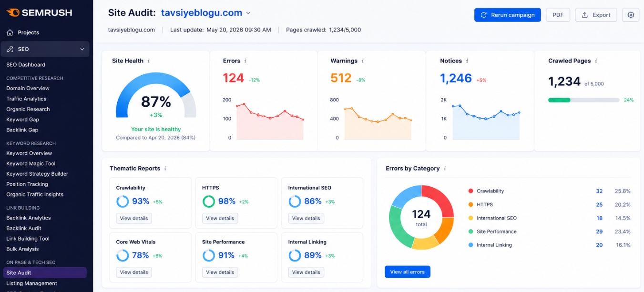644x292 pixels.
Task: Click the 512 warnings value
Action: point(341,78)
